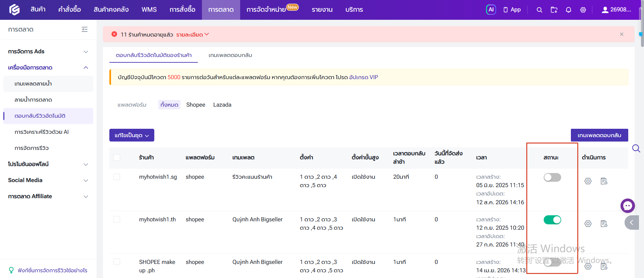Image resolution: width=644 pixels, height=278 pixels.
Task: Open the settings gear in the top bar
Action: (x=583, y=10)
